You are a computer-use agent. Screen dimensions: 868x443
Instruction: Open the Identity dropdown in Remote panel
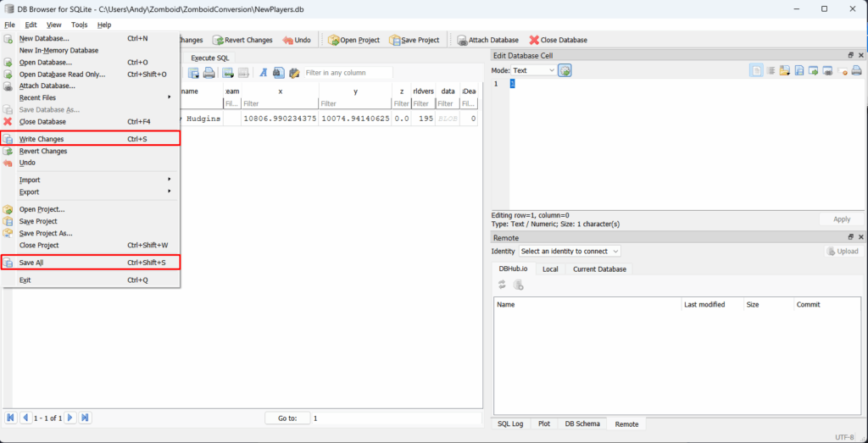click(570, 251)
